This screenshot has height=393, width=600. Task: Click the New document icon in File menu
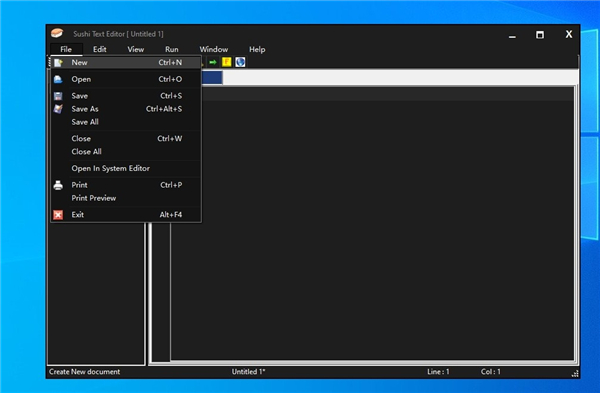(x=58, y=62)
